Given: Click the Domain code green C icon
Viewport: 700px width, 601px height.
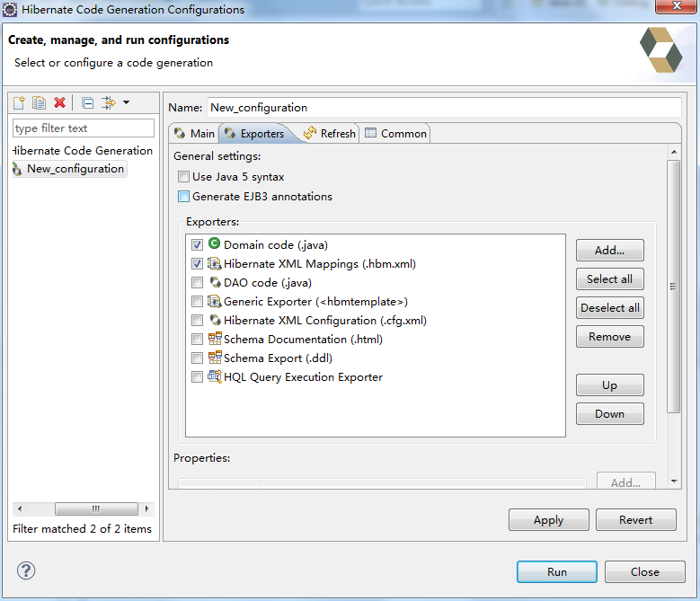Looking at the screenshot, I should click(x=214, y=243).
